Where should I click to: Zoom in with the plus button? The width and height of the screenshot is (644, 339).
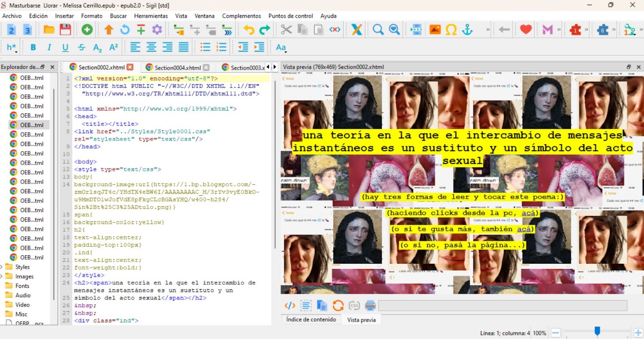tap(638, 333)
